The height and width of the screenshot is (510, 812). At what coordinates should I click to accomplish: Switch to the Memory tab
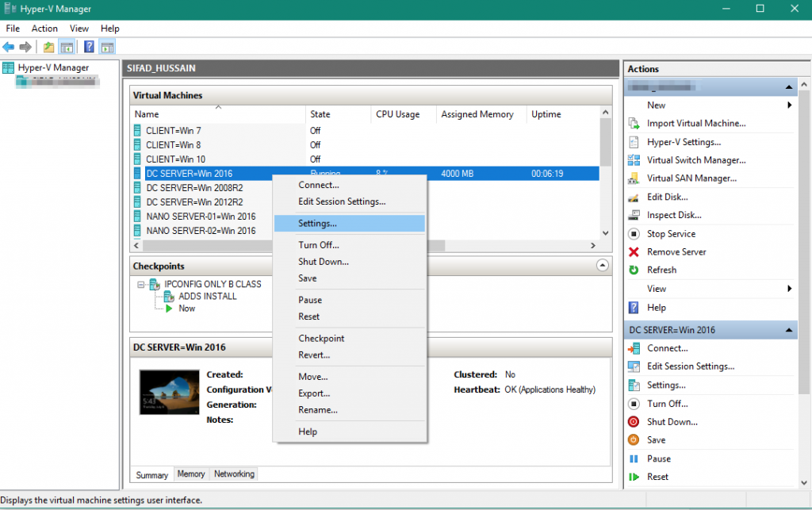191,474
